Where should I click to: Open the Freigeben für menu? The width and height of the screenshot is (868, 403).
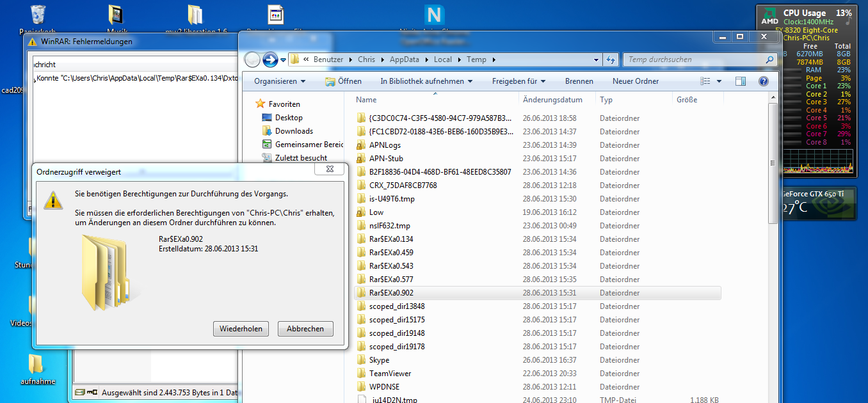pyautogui.click(x=518, y=81)
